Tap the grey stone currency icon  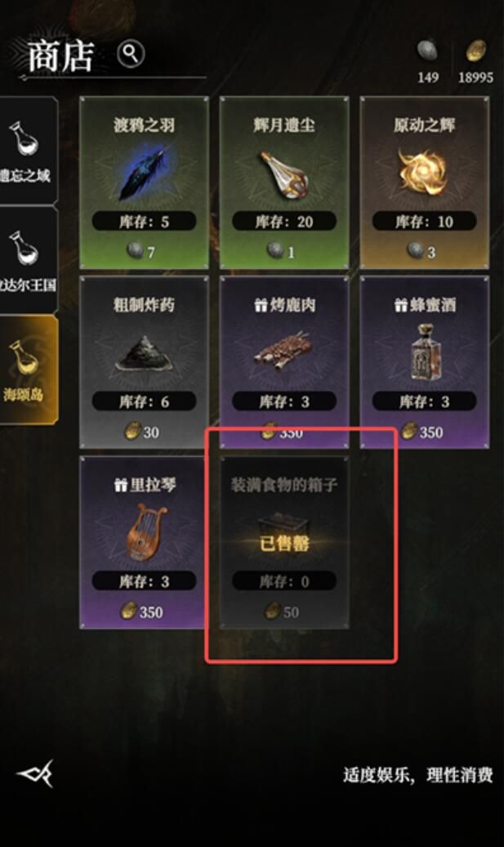tap(427, 51)
